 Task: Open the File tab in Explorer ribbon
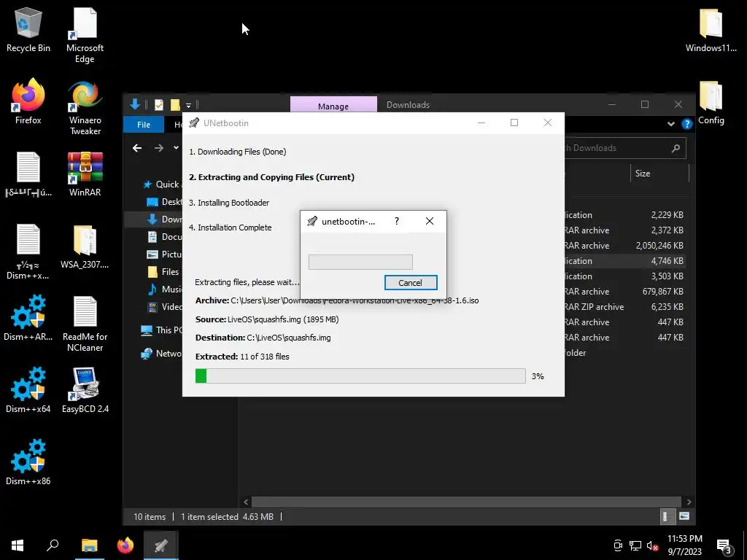[x=144, y=124]
